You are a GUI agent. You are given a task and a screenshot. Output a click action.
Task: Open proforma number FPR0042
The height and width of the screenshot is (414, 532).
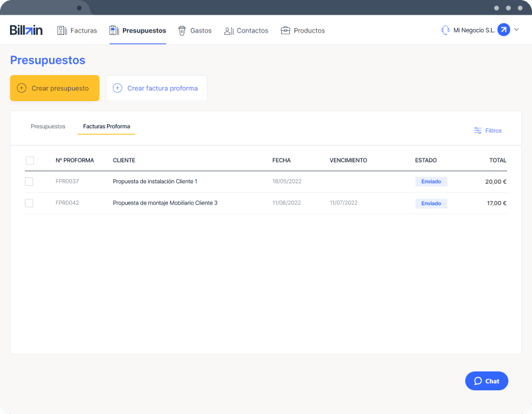(x=67, y=203)
